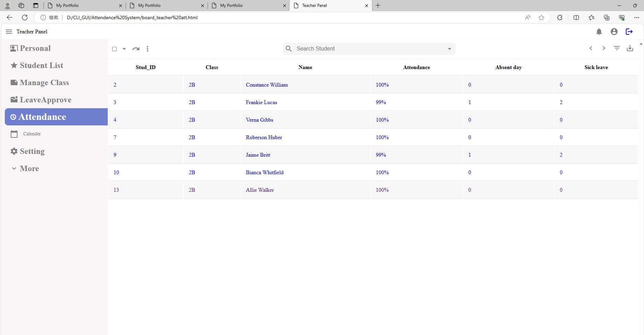Open the vertical three-dot more options

(148, 49)
